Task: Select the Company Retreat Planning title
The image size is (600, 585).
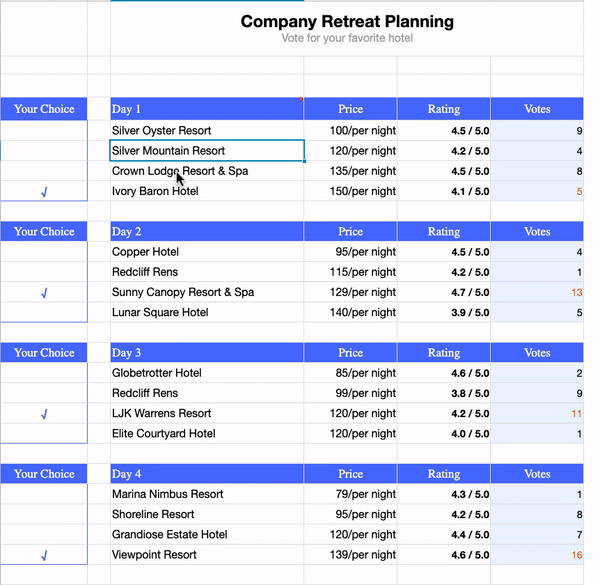Action: (x=347, y=22)
